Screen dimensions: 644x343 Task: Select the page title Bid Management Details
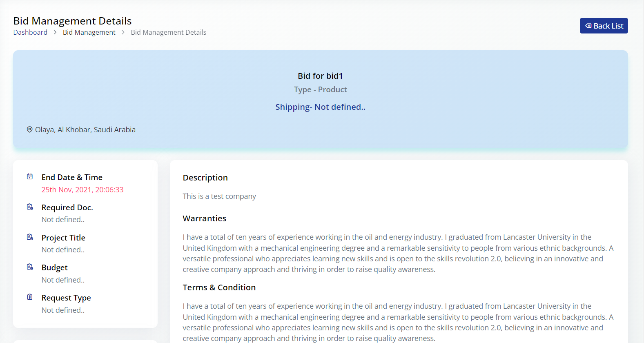point(72,21)
